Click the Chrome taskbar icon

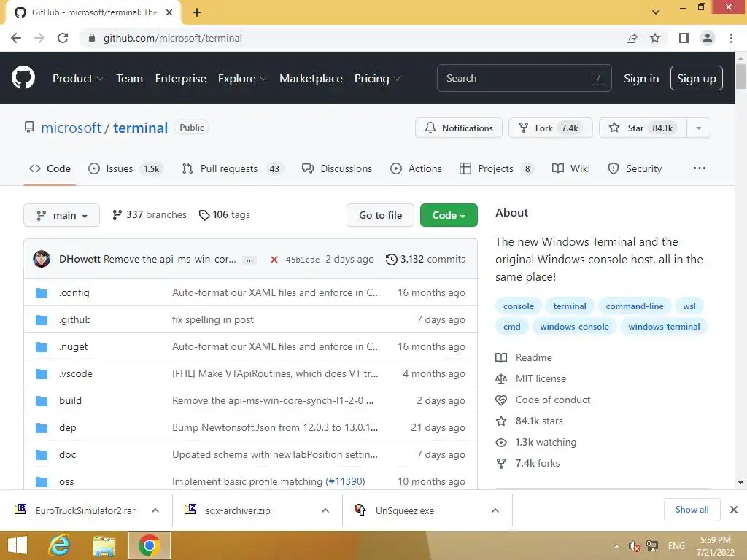(149, 545)
